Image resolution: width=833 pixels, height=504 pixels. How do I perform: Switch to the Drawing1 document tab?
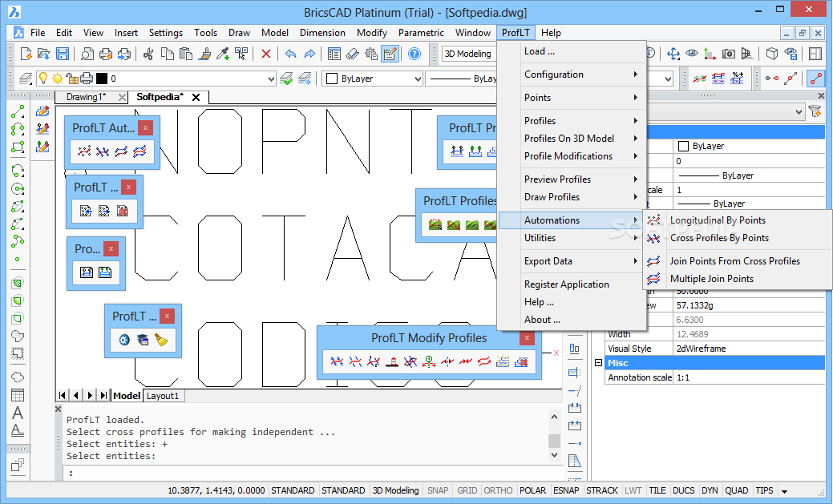coord(86,97)
